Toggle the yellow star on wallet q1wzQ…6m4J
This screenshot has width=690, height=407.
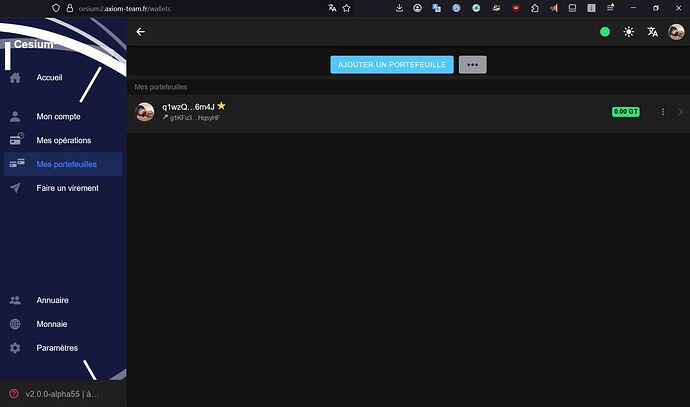tap(222, 106)
